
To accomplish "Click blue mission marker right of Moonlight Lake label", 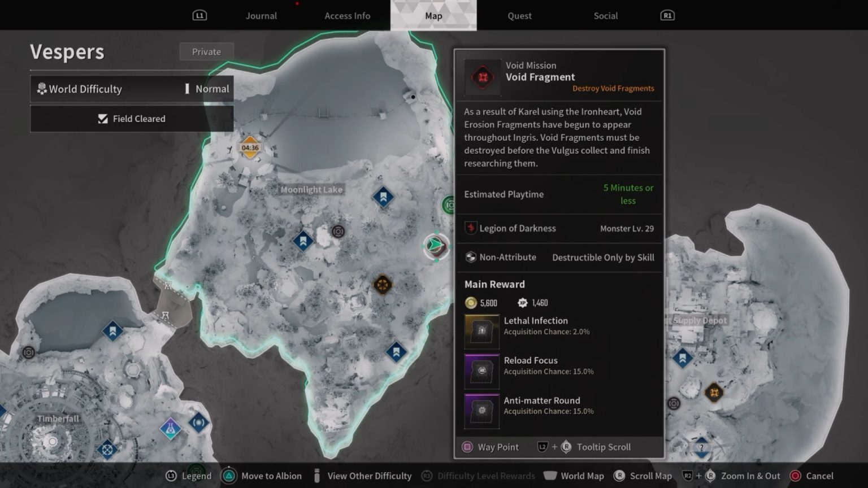I will click(x=383, y=197).
